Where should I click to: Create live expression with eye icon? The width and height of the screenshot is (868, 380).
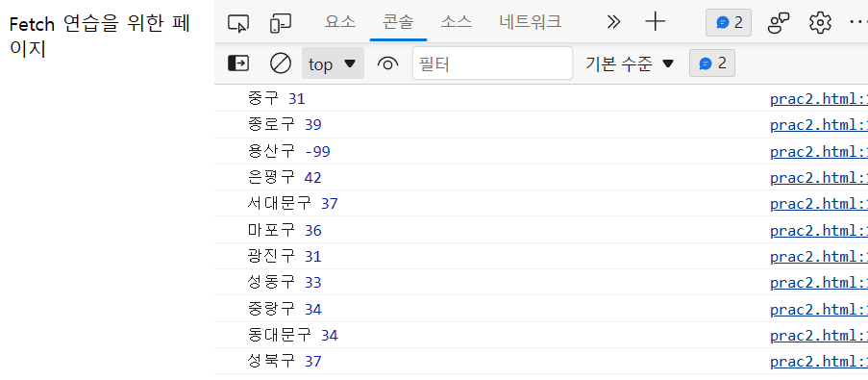[387, 64]
